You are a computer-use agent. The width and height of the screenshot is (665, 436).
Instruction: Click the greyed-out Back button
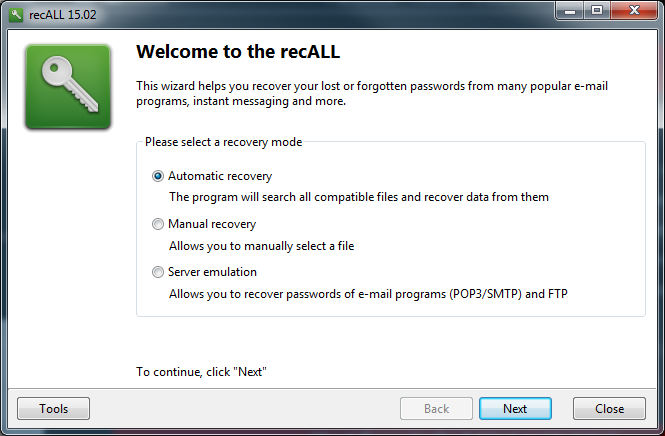(436, 408)
